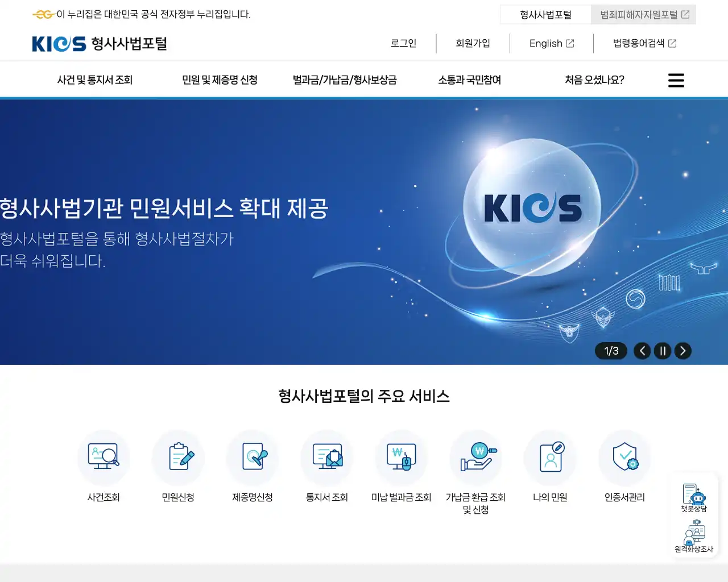The image size is (728, 582).
Task: Click the external-link icon beside 법령용어검색
Action: tap(672, 43)
